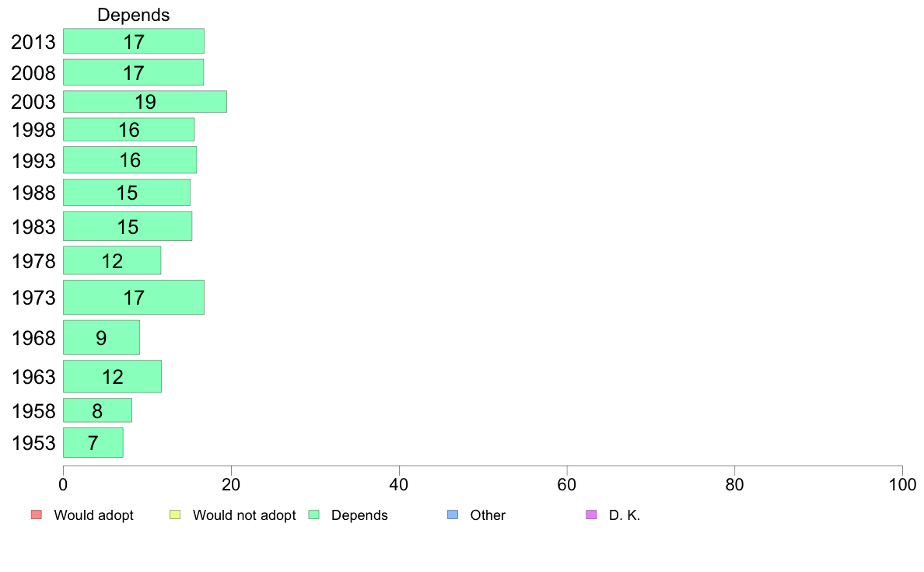Click the 1968 bar with value 9
Screen dimensions: 924x572
click(x=101, y=337)
